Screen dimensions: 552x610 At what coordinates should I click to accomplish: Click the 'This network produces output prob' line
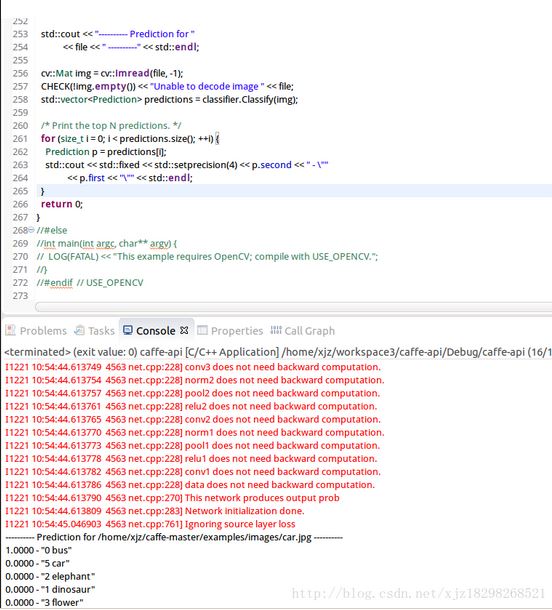172,498
